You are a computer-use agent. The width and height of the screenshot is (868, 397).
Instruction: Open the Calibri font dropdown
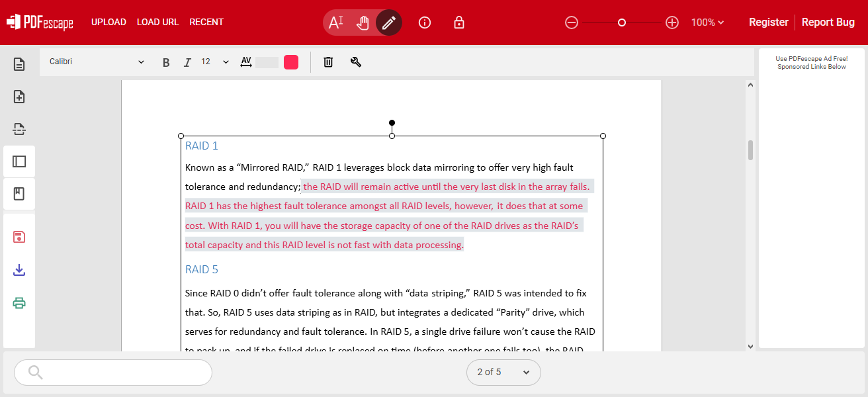96,61
